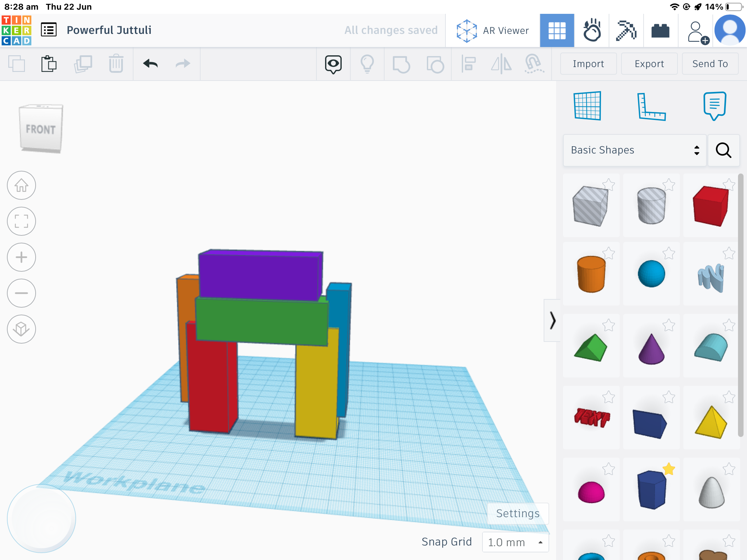This screenshot has width=747, height=560.
Task: Open the user profile avatar
Action: [x=730, y=30]
